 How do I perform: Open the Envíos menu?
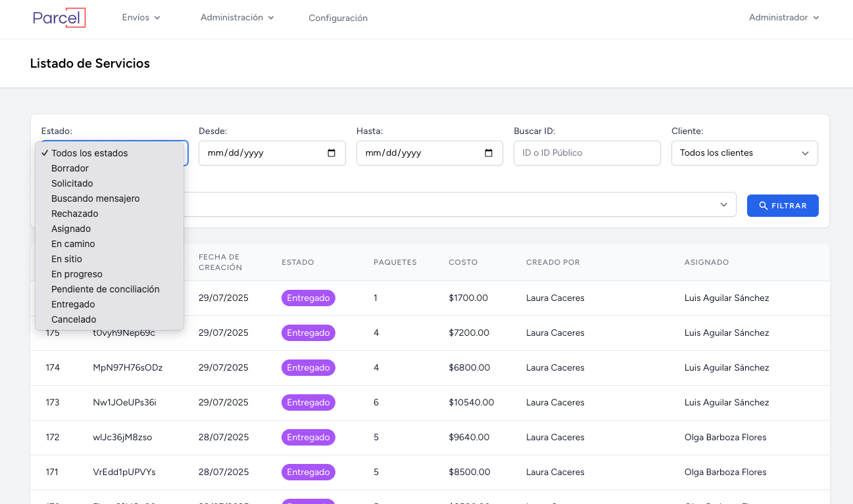tap(136, 18)
